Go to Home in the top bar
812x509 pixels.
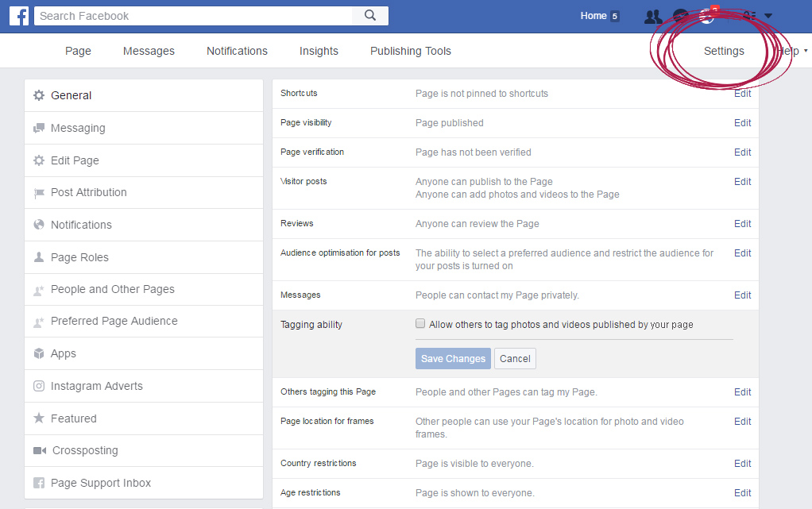pos(594,16)
